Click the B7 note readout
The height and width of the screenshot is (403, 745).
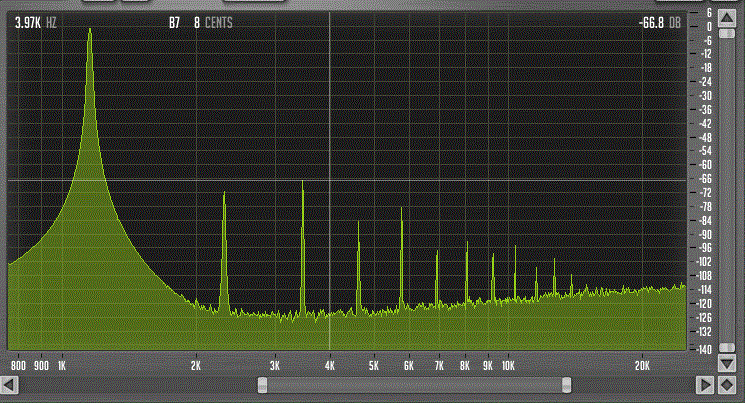(174, 23)
